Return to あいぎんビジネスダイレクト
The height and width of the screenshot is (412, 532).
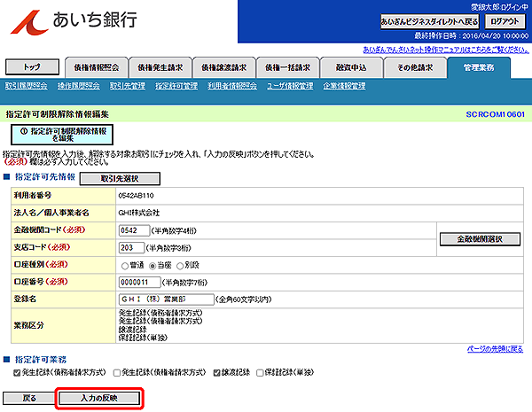pos(429,21)
